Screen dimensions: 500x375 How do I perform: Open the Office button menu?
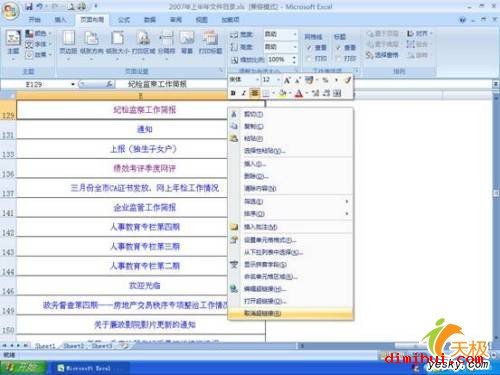[10, 10]
